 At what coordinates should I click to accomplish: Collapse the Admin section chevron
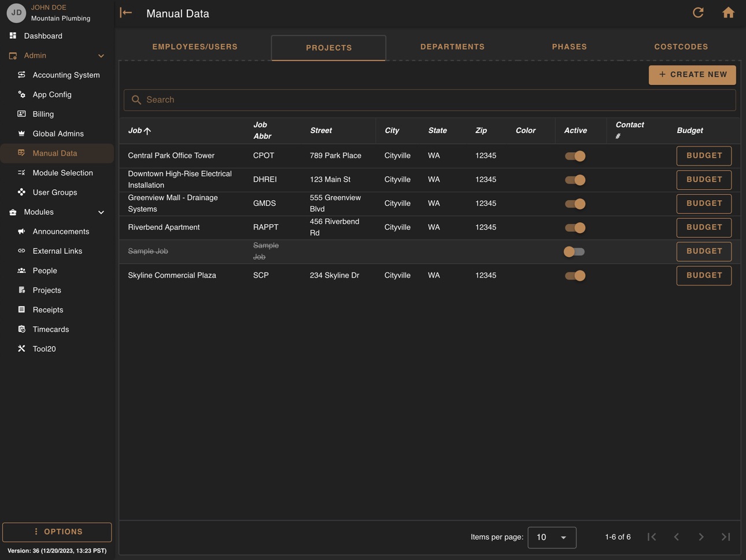[101, 56]
